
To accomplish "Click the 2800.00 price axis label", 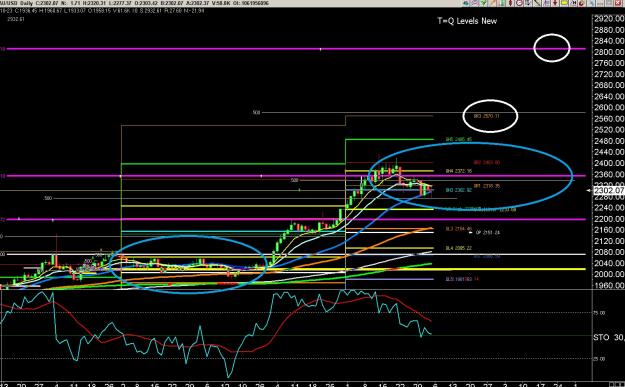I will (x=609, y=52).
